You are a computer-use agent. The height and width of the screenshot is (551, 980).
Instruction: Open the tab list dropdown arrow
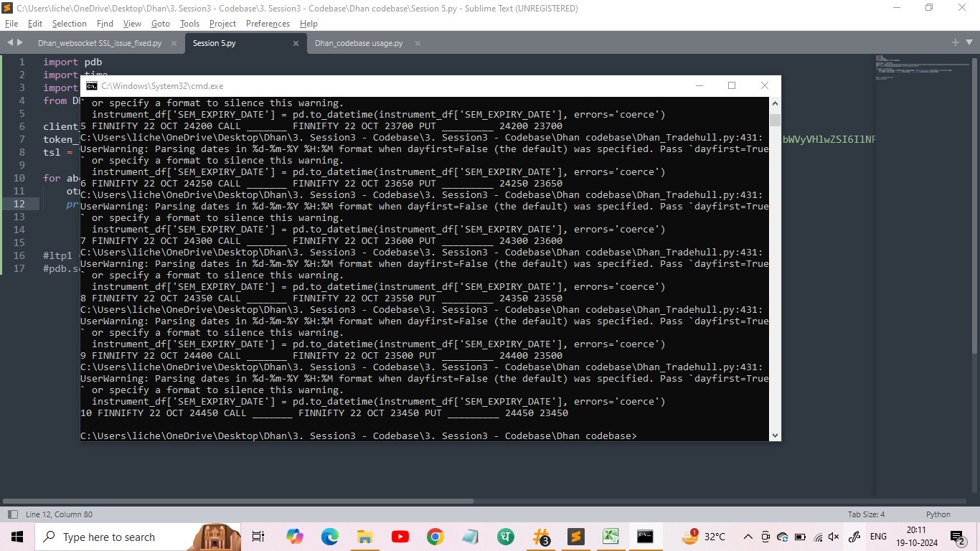coord(969,43)
